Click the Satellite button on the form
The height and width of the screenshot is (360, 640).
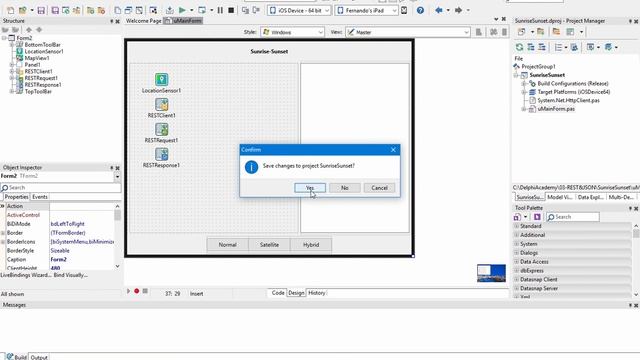pos(269,245)
